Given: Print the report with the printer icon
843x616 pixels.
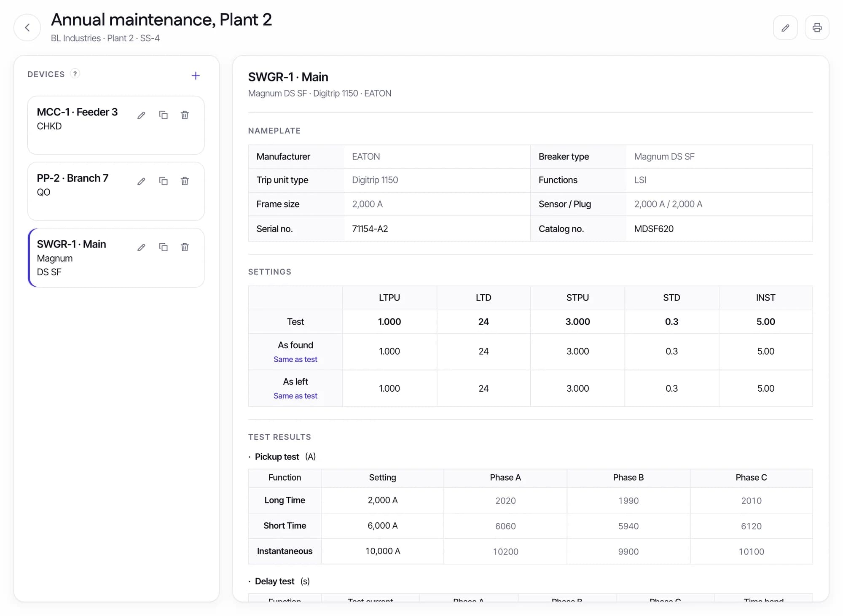Looking at the screenshot, I should coord(817,28).
